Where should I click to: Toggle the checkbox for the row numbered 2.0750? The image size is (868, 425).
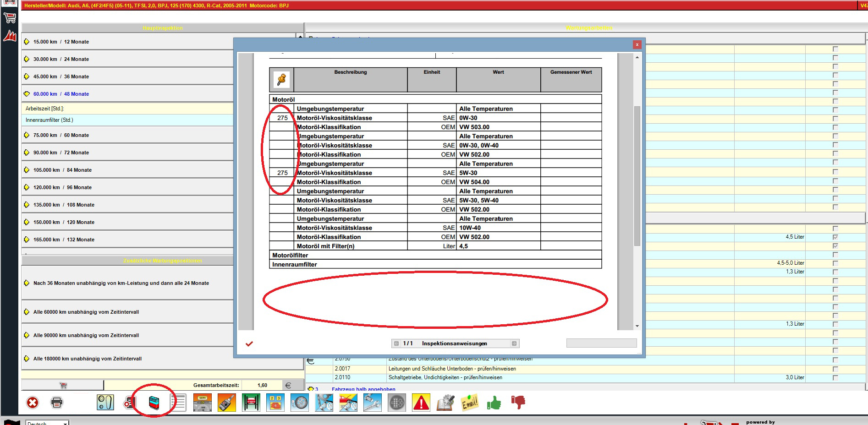point(835,360)
